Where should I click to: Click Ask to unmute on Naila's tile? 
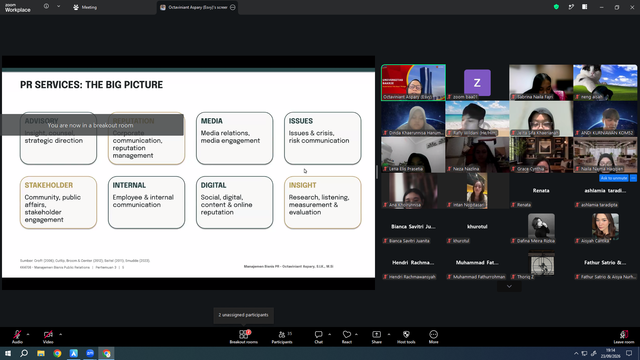pos(614,178)
